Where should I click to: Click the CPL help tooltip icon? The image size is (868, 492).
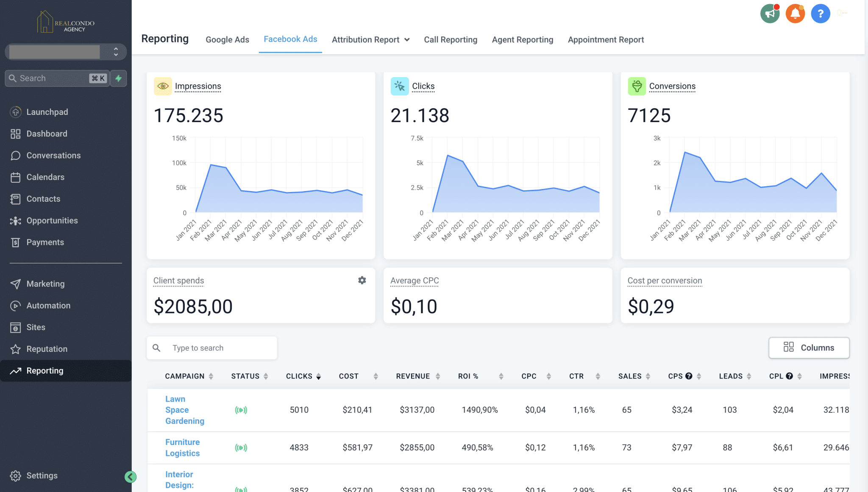point(789,376)
